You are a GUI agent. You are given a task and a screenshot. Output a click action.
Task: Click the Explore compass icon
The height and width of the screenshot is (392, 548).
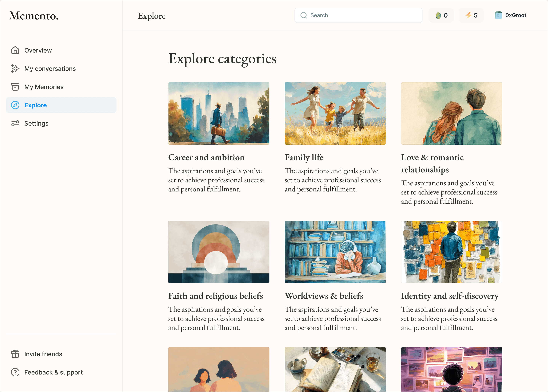(15, 105)
